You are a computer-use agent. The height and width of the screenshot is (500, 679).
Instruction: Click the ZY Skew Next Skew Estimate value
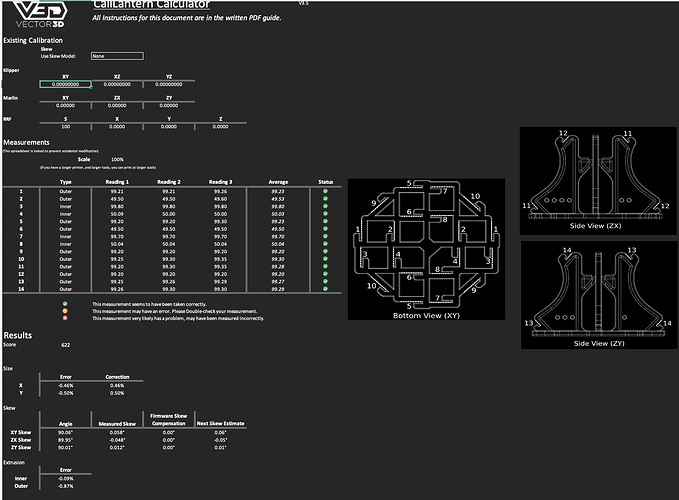pyautogui.click(x=220, y=448)
